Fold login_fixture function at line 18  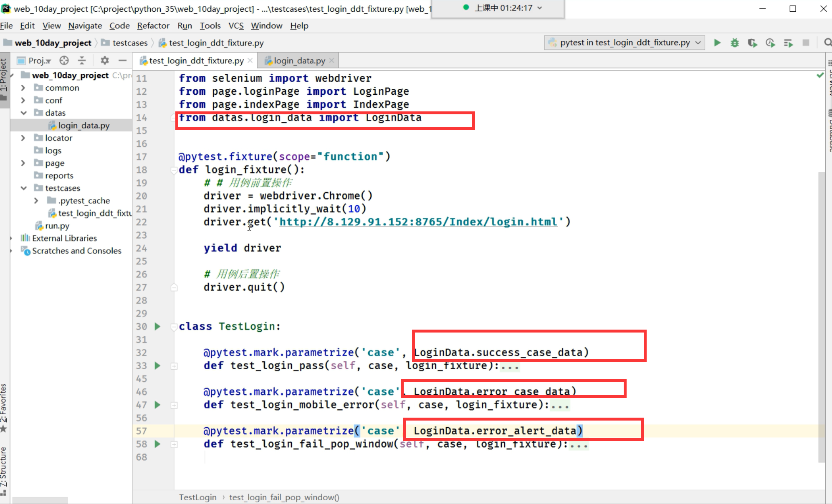click(174, 170)
